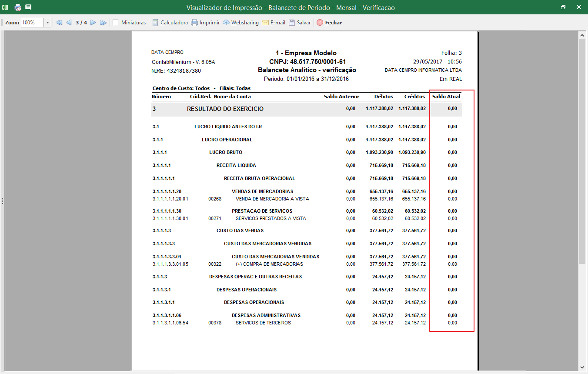This screenshot has width=588, height=374.
Task: Click the scrollbar down arrow
Action: click(582, 368)
